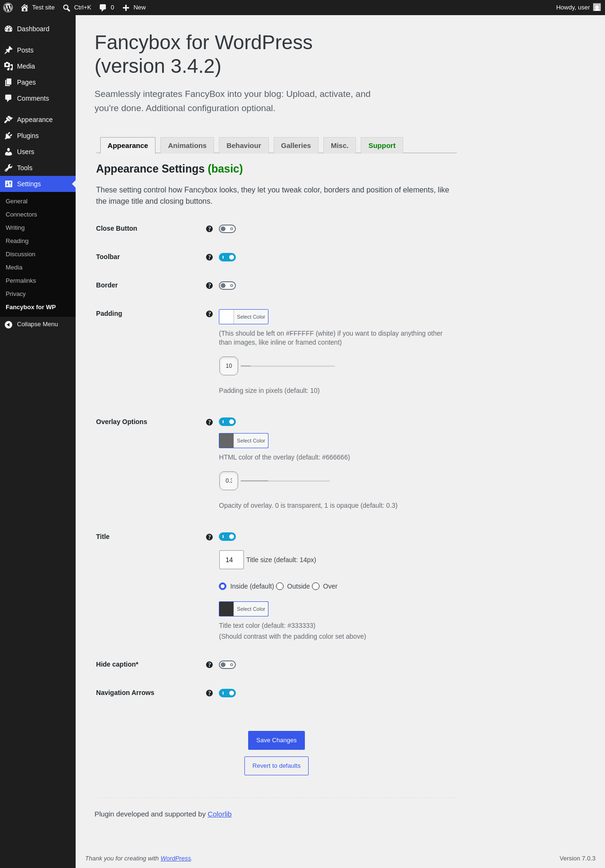Click the Media icon in main sidebar

coord(9,66)
